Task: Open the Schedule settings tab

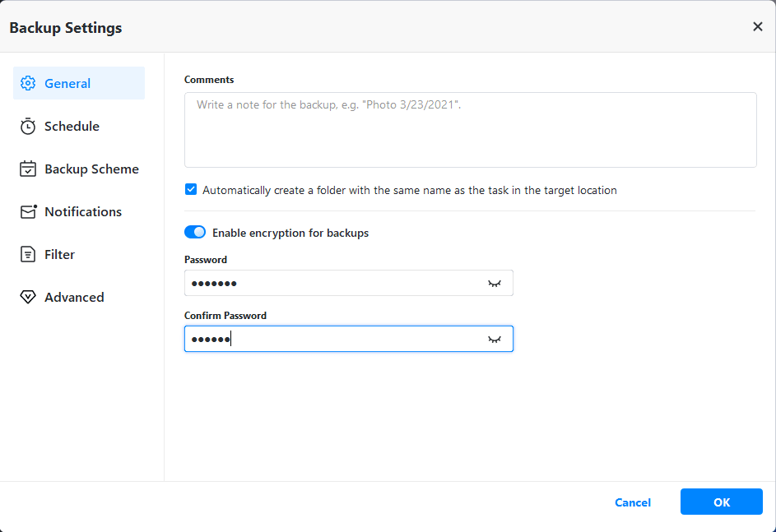Action: [72, 126]
